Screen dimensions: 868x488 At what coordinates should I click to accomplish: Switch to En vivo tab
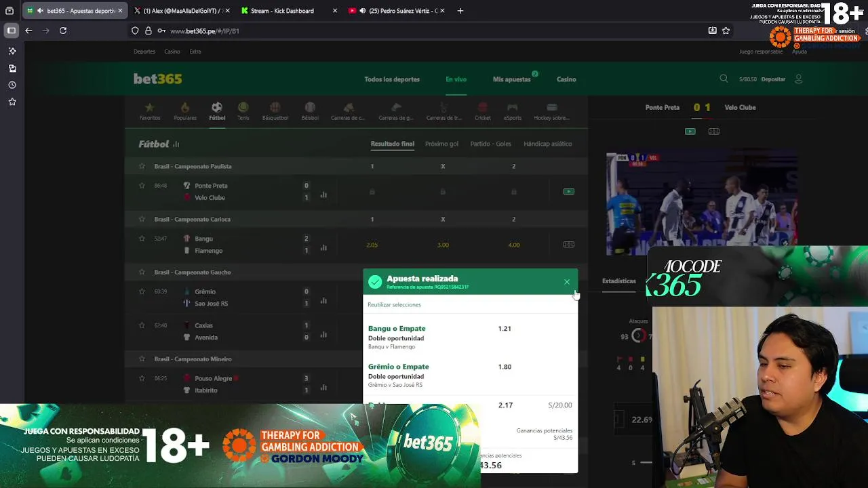coord(456,79)
